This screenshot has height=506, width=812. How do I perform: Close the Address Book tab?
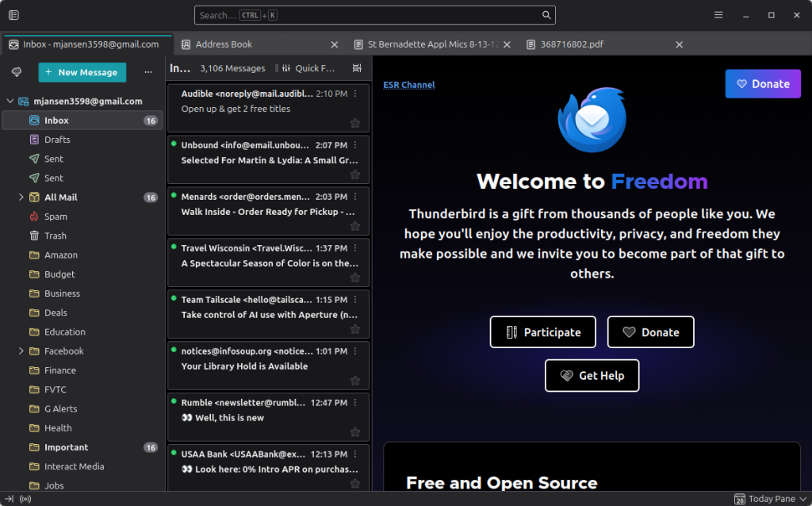point(335,44)
